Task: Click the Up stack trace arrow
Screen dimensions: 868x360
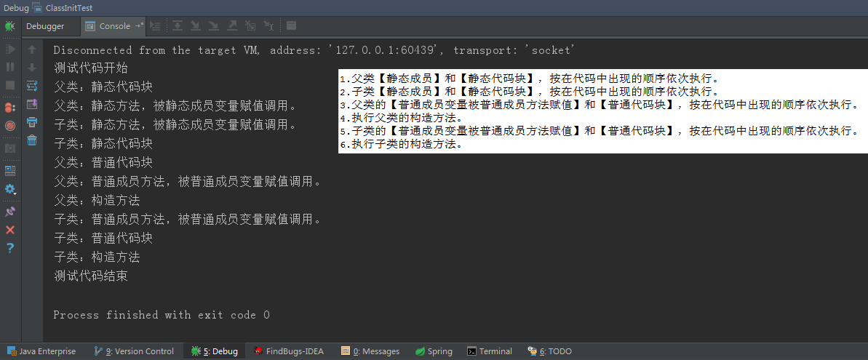Action: 32,49
